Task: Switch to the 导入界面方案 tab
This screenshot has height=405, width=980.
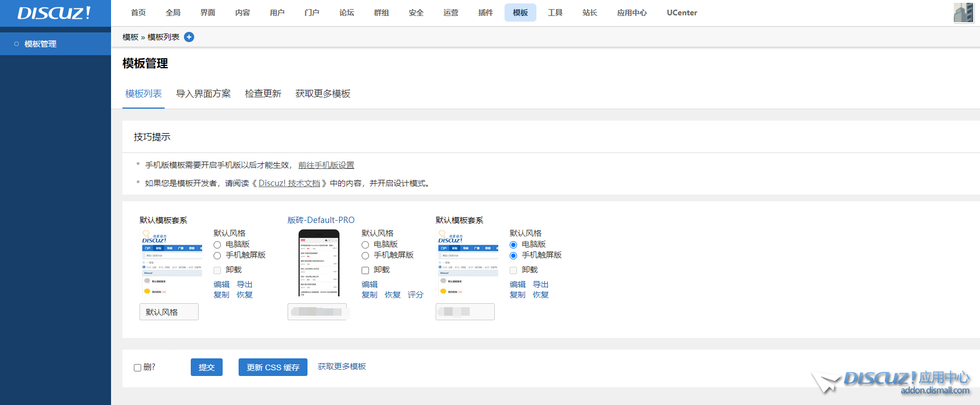Action: coord(203,94)
